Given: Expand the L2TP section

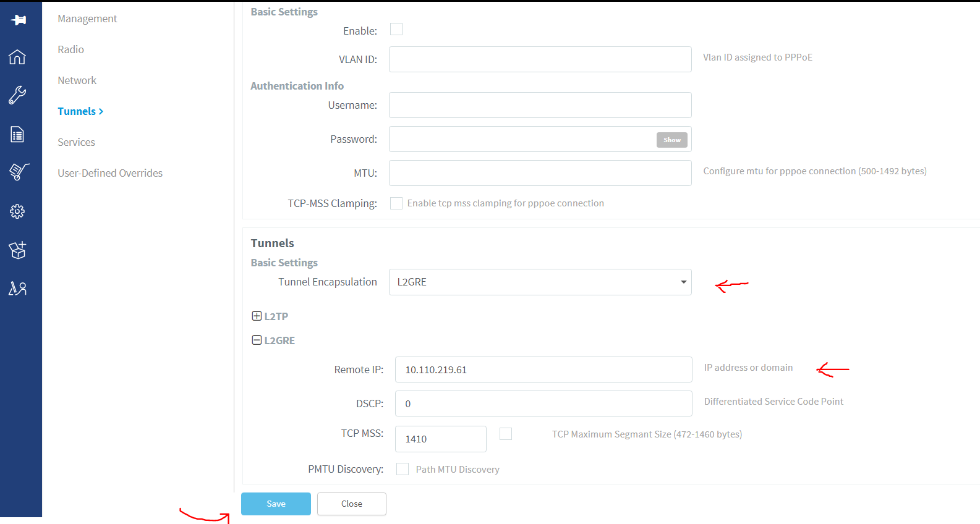Looking at the screenshot, I should coord(257,316).
